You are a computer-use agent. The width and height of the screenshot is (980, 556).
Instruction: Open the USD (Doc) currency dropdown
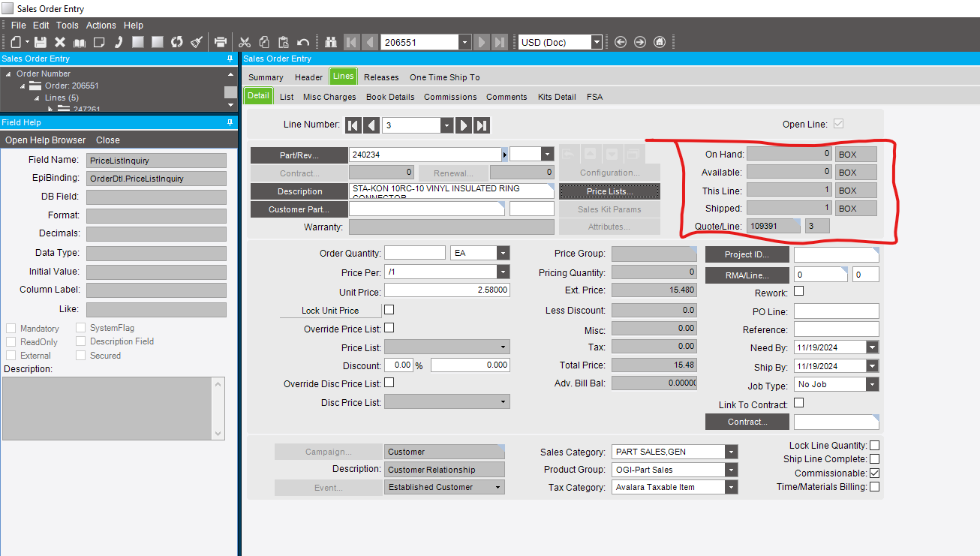click(x=597, y=43)
